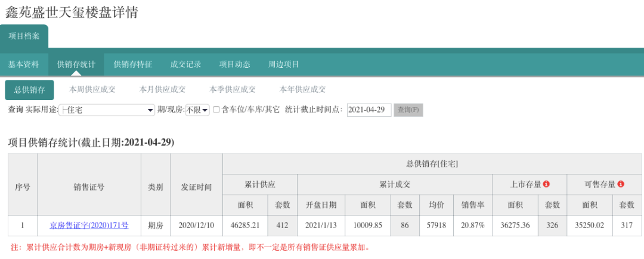Viewport: 644px width, 259px height.
Task: Open the 成交记录 tab
Action: 185,64
